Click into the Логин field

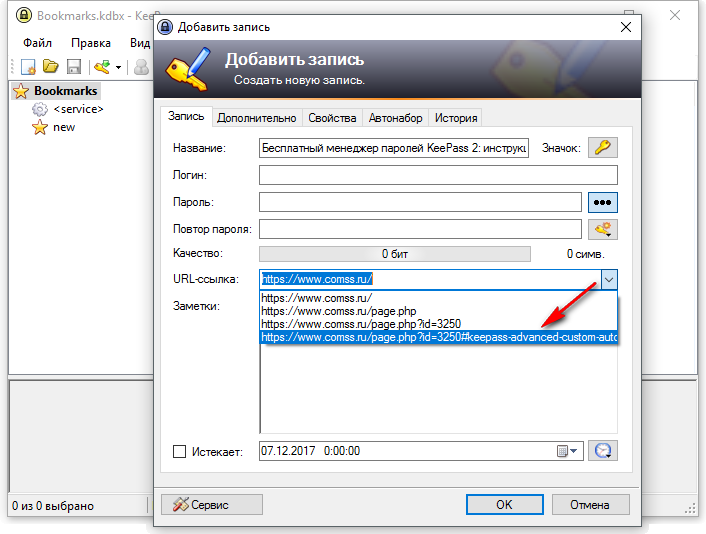click(438, 175)
